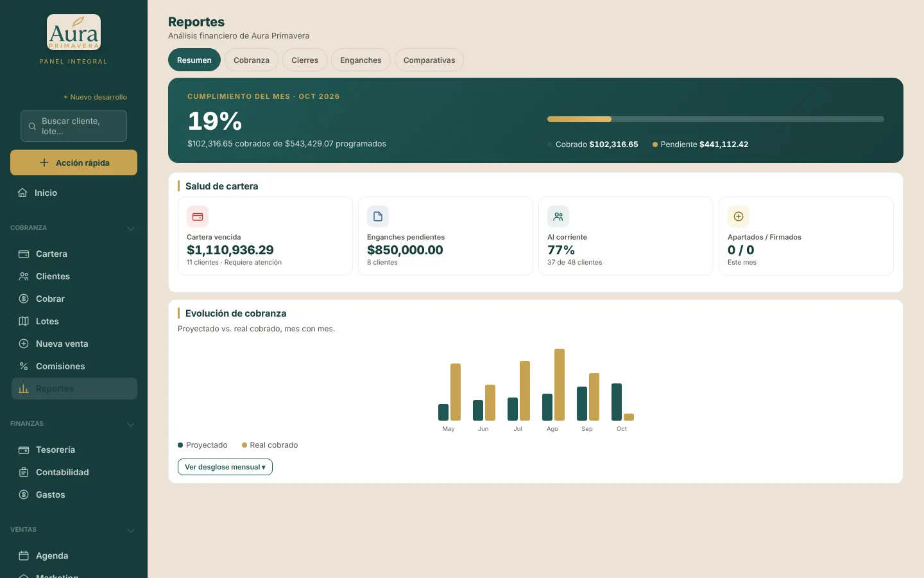Click the Buscar cliente, lote search field
The height and width of the screenshot is (578, 924).
coord(74,126)
